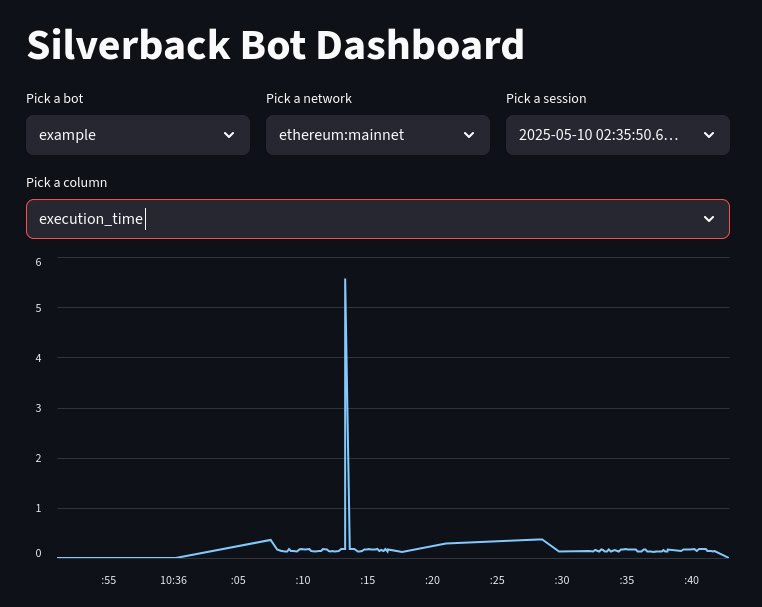Image resolution: width=762 pixels, height=607 pixels.
Task: Click the :15 x-axis tick label
Action: (x=367, y=580)
